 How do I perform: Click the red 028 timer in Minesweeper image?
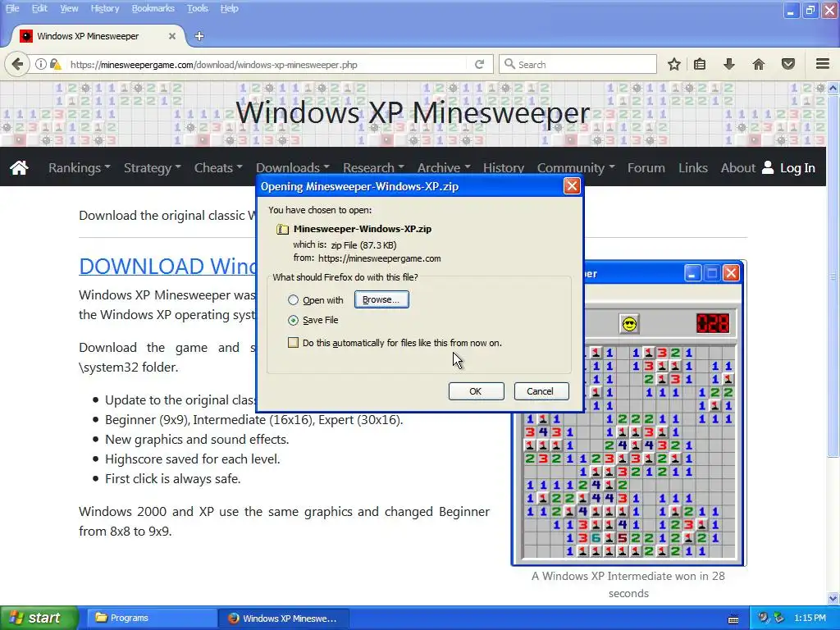tap(713, 323)
